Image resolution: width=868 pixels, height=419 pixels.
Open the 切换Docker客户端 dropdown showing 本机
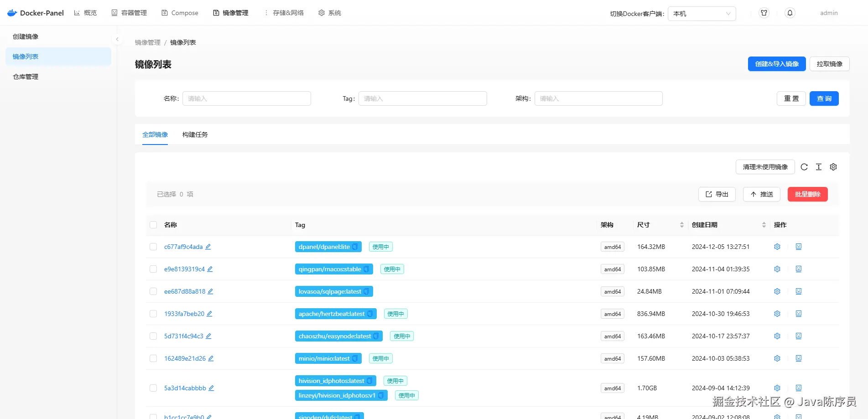tap(702, 14)
